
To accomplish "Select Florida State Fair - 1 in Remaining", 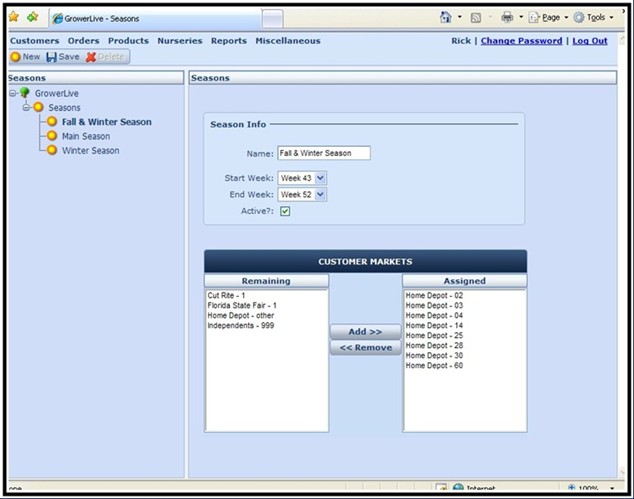I will pos(242,306).
